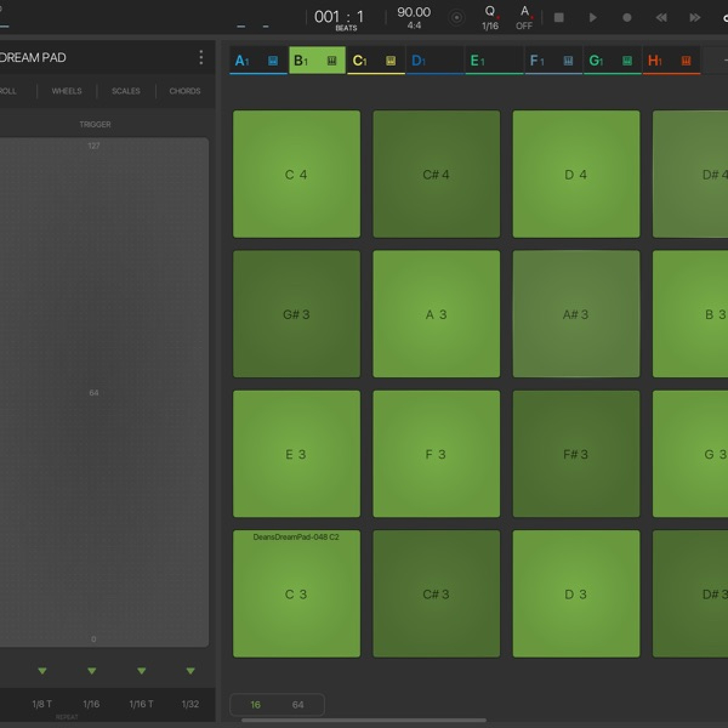Tap the E 3 pad
728x728 pixels.
[x=297, y=454]
